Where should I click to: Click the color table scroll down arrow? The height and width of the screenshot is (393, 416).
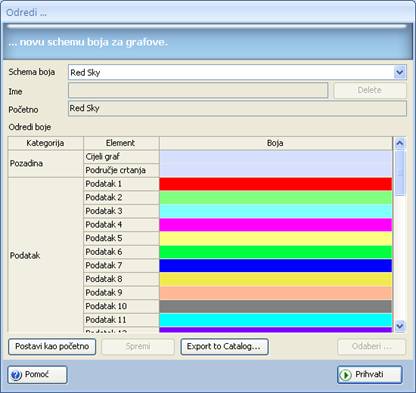coord(399,326)
